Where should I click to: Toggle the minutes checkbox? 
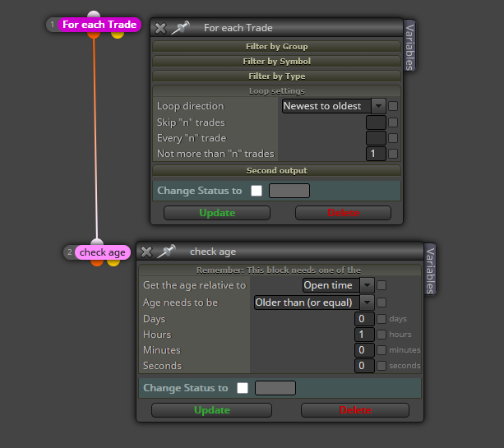coord(381,350)
